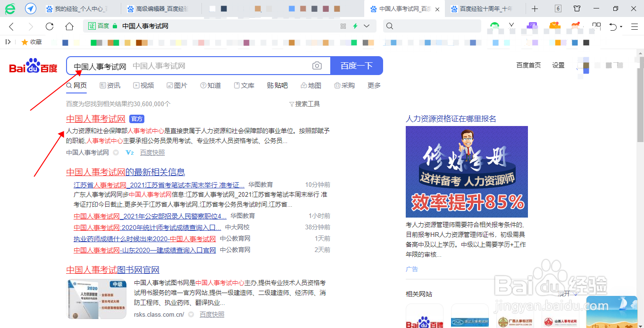Expand arrow next to 中国人事考试网 source
This screenshot has height=328, width=644.
[x=116, y=152]
